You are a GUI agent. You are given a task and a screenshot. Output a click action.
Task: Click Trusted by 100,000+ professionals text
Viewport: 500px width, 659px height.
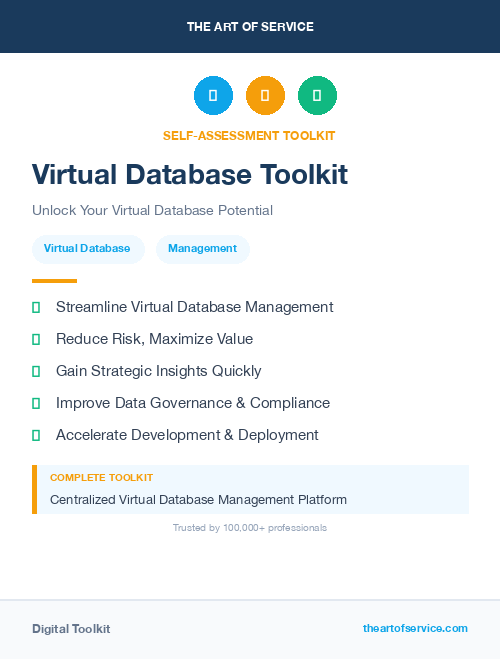(250, 528)
